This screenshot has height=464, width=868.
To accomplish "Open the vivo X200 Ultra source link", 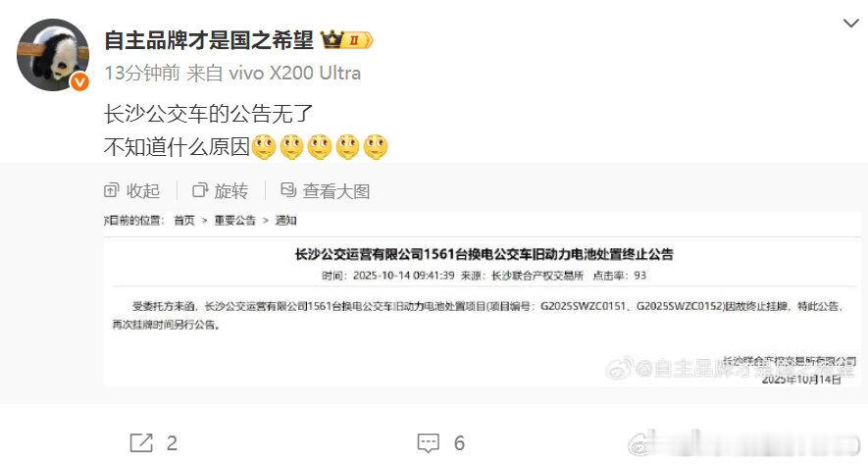I will click(x=294, y=74).
